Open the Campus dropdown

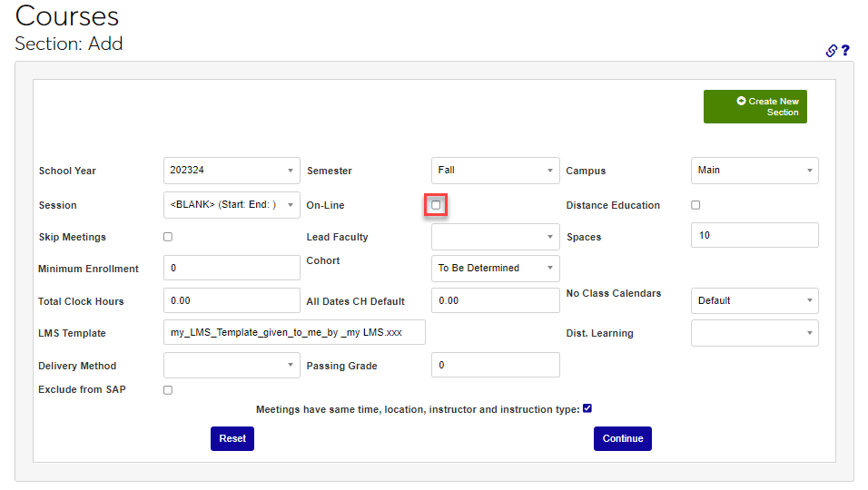[x=754, y=171]
